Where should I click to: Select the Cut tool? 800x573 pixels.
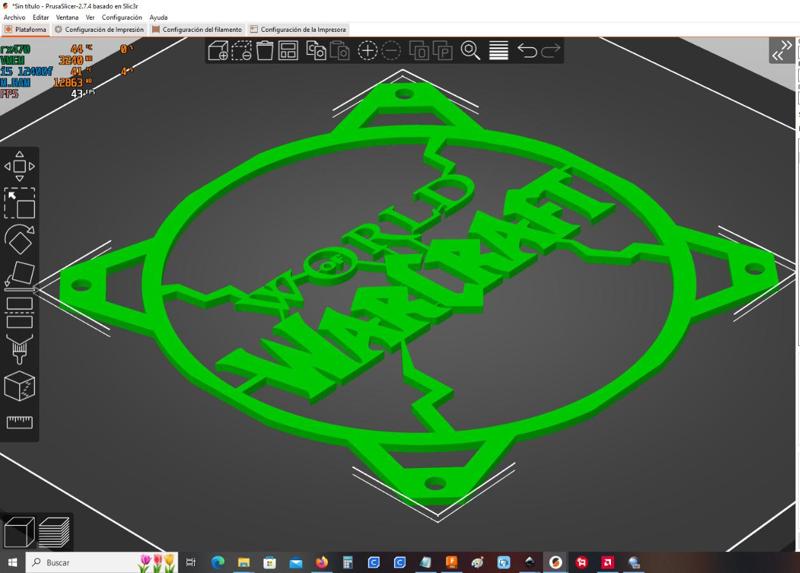pos(19,312)
